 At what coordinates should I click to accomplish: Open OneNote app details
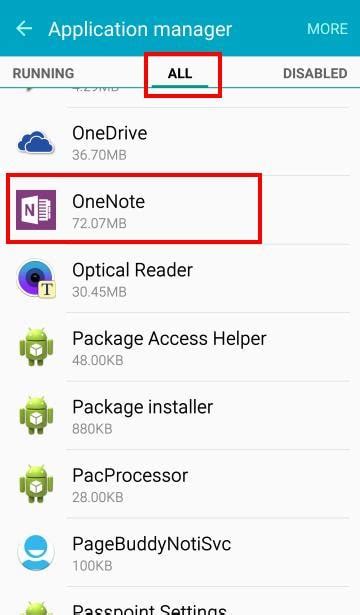point(180,210)
